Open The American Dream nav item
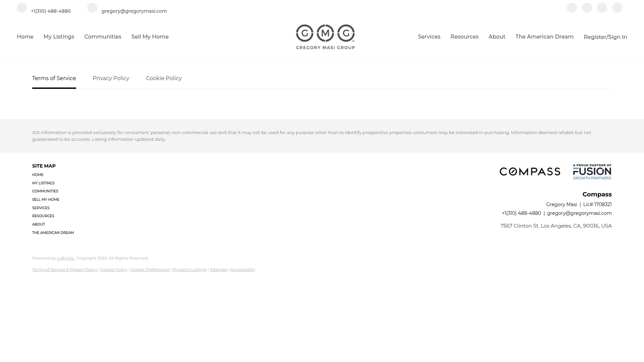644x362 pixels. (544, 37)
